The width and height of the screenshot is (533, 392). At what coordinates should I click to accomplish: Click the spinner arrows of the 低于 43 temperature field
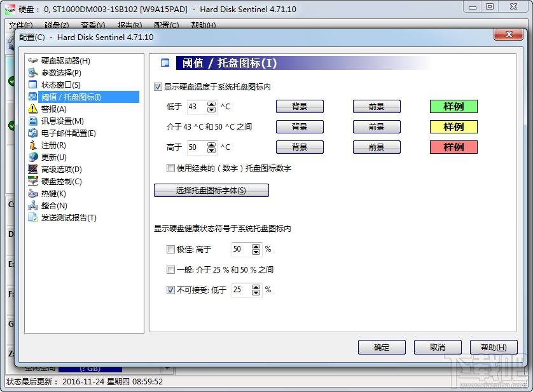211,107
